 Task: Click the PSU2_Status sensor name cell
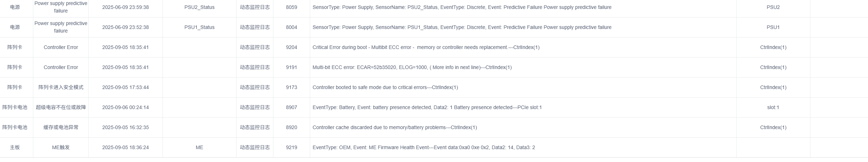(x=199, y=7)
